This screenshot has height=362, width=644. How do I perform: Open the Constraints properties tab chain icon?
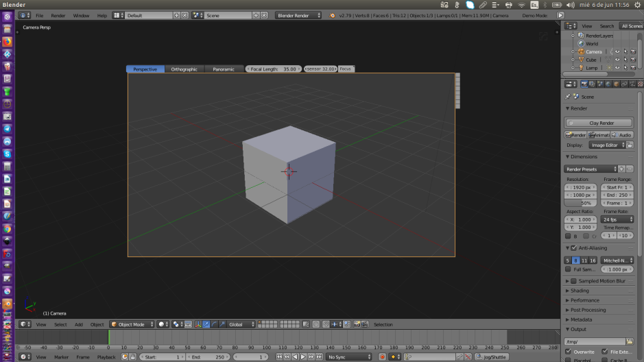[x=624, y=84]
